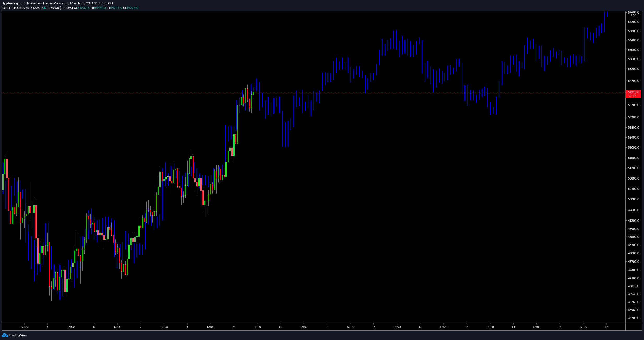Screen dimensions: 644x340
Task: Click date label 12 on time axis
Action: [x=374, y=327]
